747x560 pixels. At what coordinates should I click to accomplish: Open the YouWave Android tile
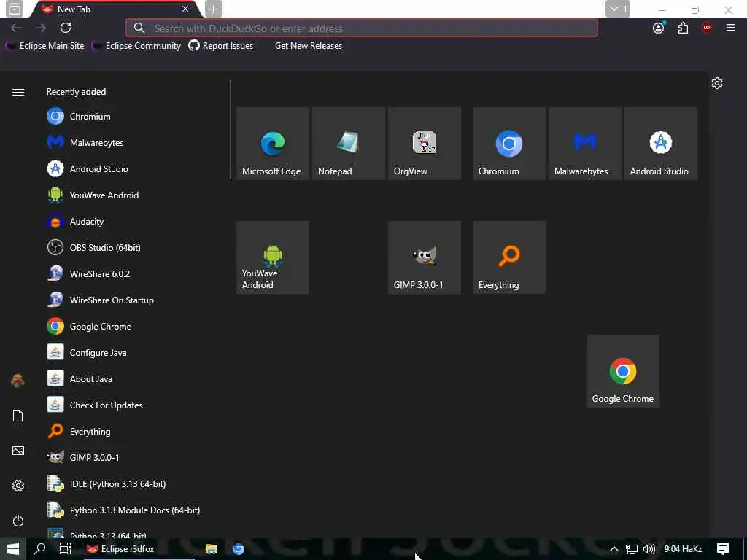click(273, 257)
